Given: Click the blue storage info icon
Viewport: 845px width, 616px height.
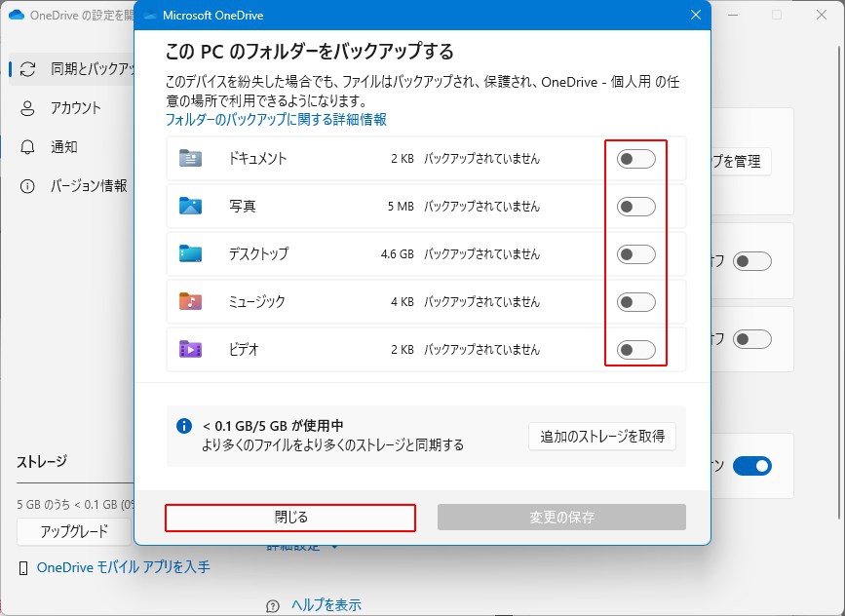Looking at the screenshot, I should click(184, 427).
